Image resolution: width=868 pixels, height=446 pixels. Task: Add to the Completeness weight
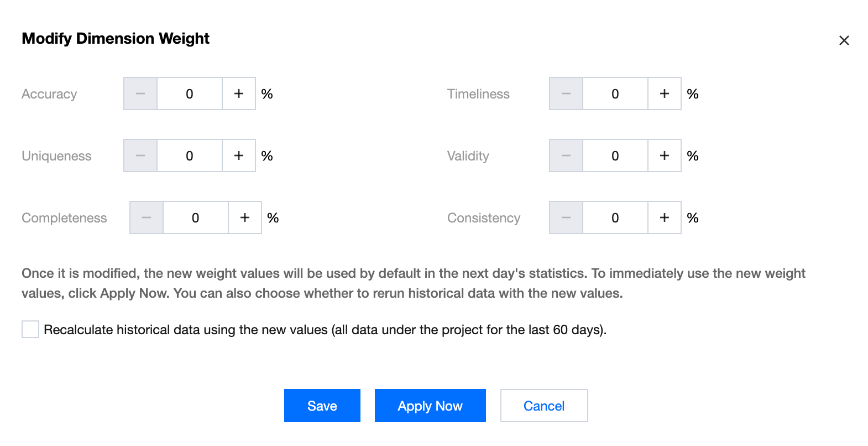click(x=245, y=218)
